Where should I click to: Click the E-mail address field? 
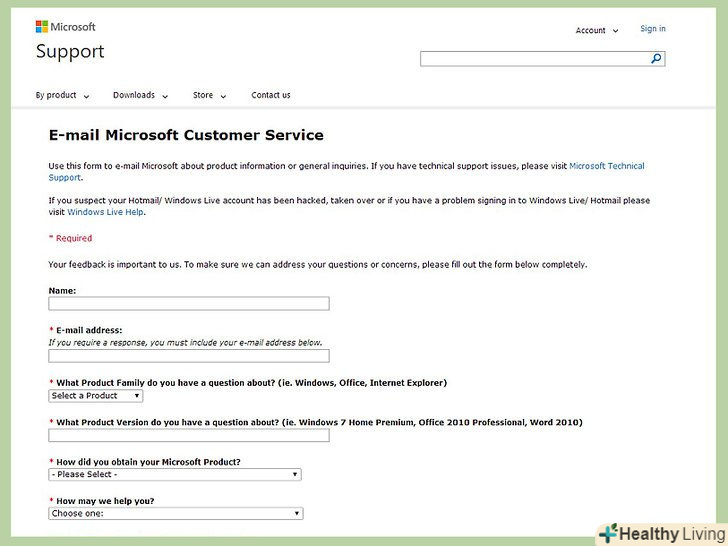[x=188, y=356]
